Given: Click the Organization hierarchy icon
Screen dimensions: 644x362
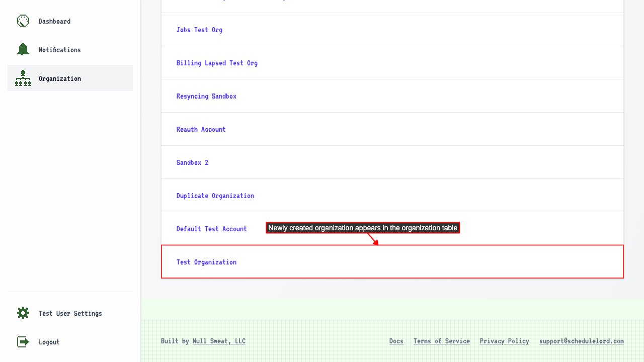Looking at the screenshot, I should click(x=23, y=78).
